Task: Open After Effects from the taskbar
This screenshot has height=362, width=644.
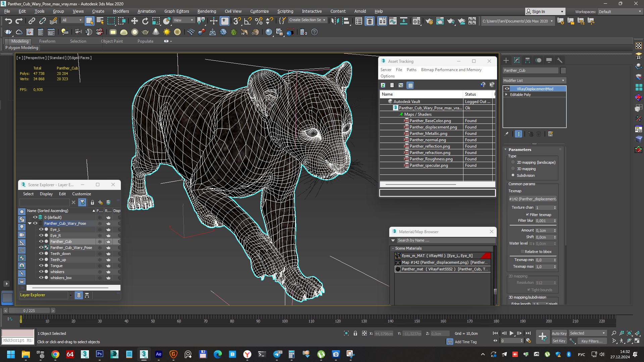Action: 158,354
